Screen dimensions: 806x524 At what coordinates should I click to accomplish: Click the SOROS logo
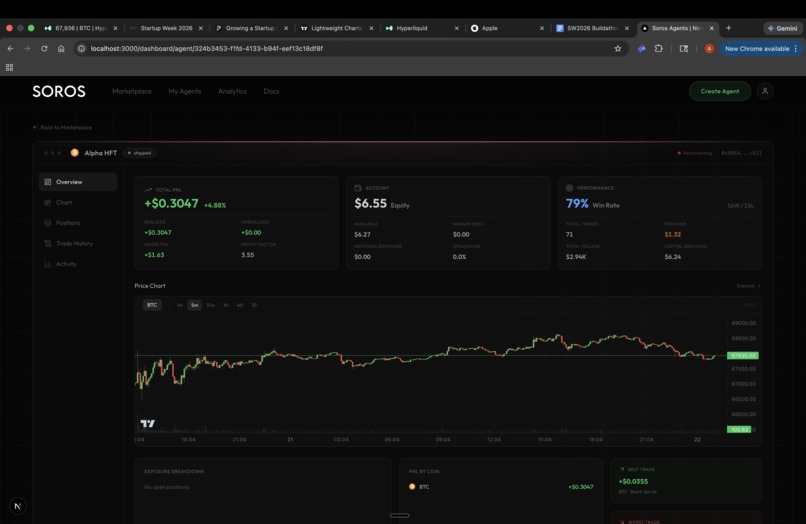tap(59, 92)
